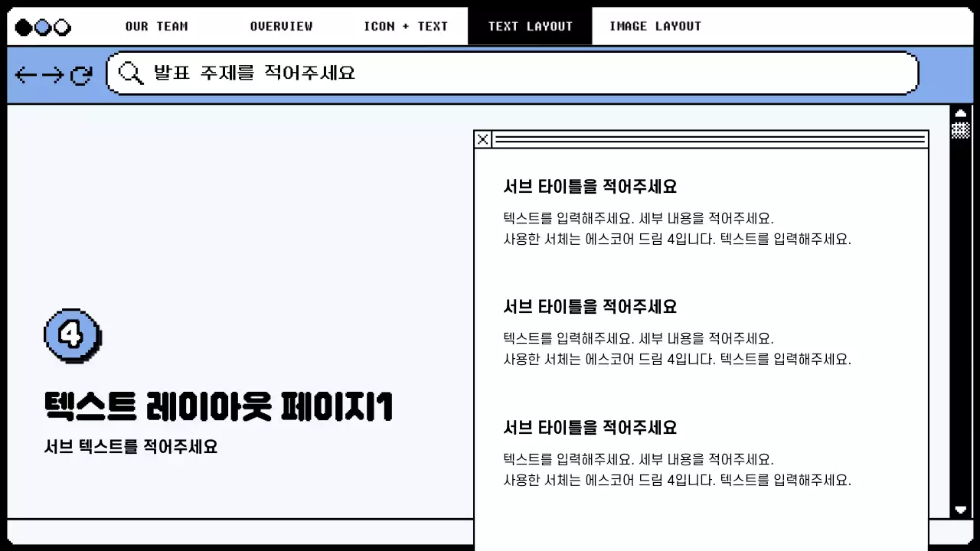Open the OUR TEAM menu item
980x551 pixels.
156,25
